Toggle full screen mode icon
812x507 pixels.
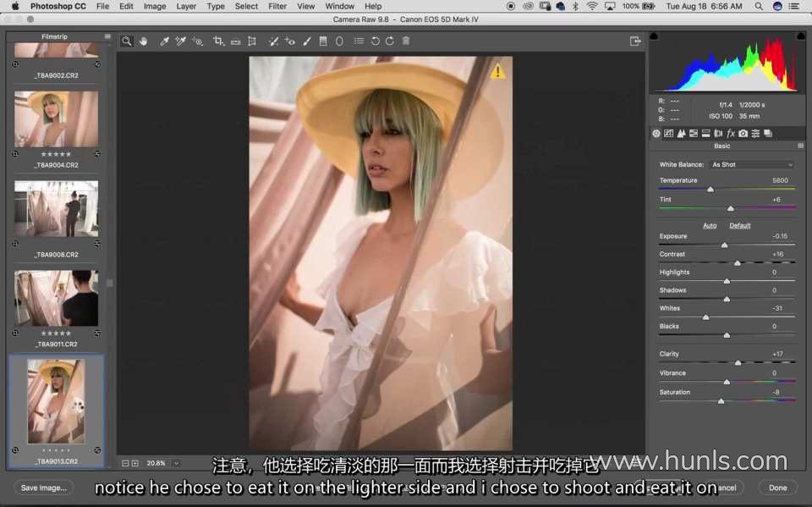click(x=635, y=41)
